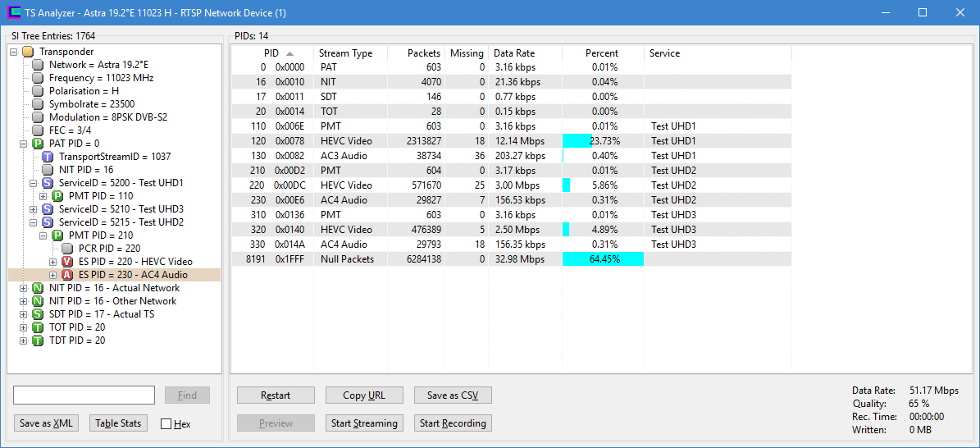This screenshot has height=448, width=980.
Task: Enable the Hex checkbox
Action: coord(166,424)
